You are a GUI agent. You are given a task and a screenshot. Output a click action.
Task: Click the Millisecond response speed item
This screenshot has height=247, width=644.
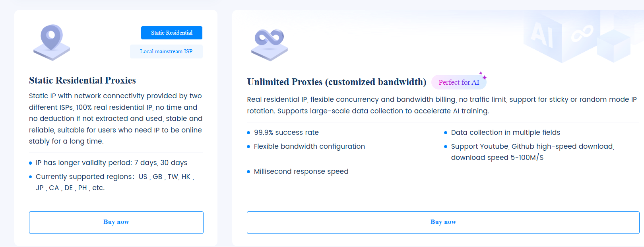(x=301, y=171)
